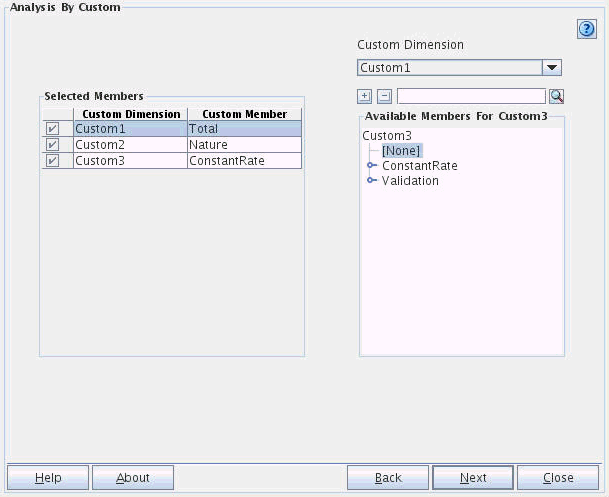Uncheck the Custom2 row checkbox
The image size is (609, 497).
(52, 145)
